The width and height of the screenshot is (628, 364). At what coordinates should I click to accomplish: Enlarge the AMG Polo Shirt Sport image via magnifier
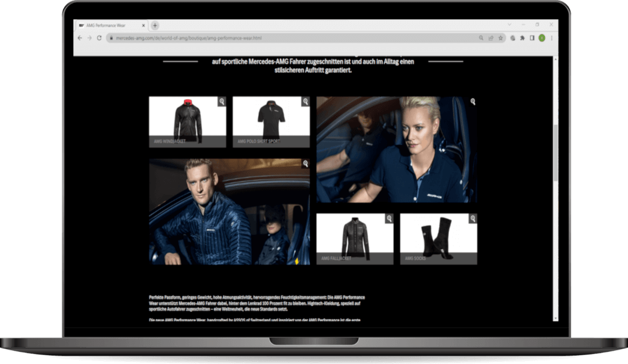[x=306, y=101]
